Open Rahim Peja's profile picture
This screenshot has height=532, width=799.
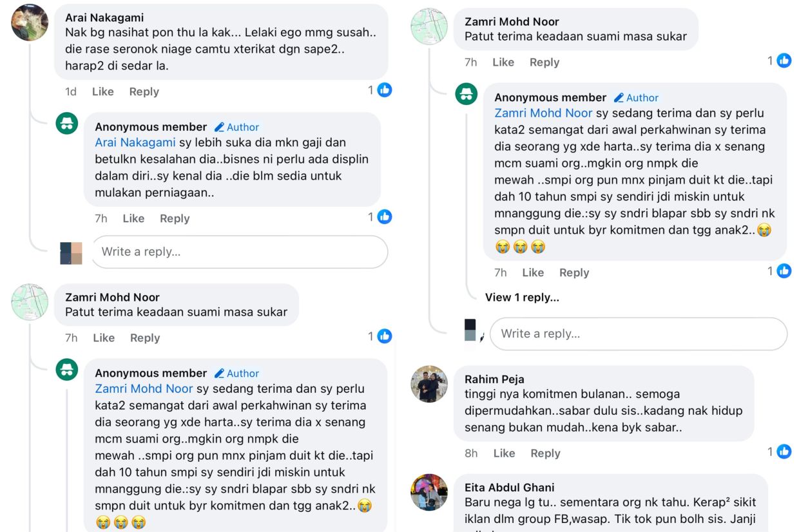(x=429, y=385)
